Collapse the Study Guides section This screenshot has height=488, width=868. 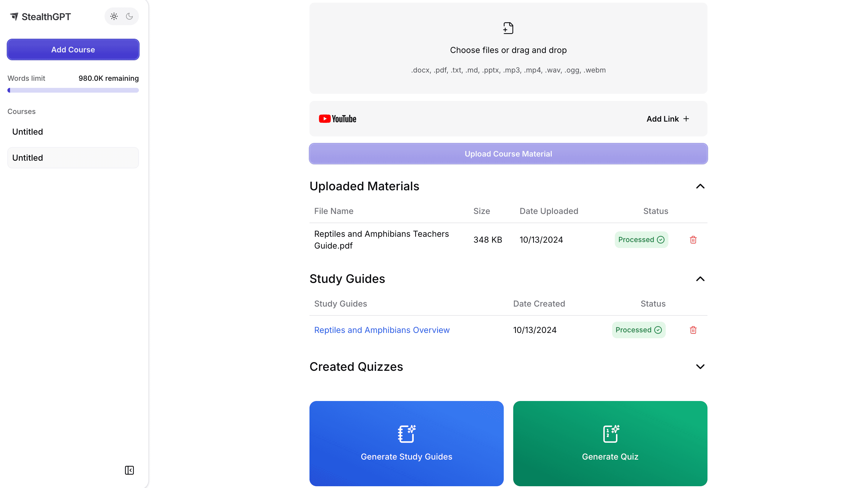click(x=700, y=279)
